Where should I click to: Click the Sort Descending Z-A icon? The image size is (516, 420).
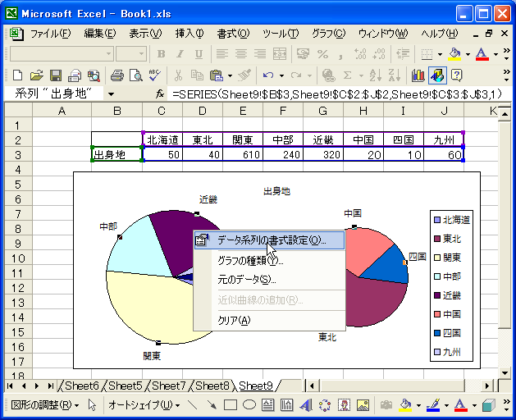[395, 75]
